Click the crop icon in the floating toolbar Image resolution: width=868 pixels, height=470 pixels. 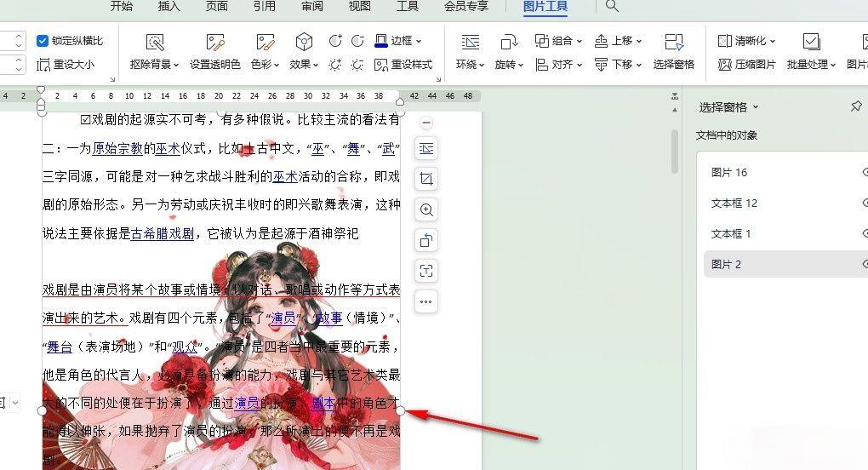tap(426, 179)
